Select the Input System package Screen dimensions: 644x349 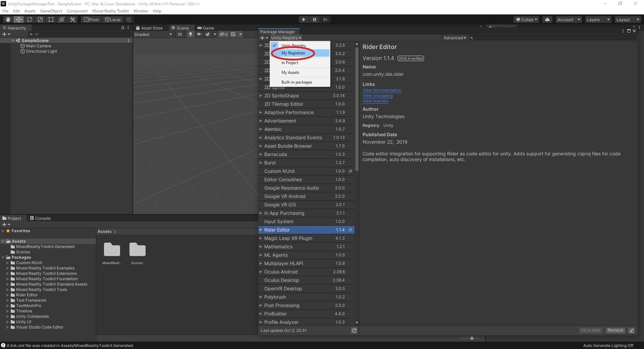click(x=306, y=221)
